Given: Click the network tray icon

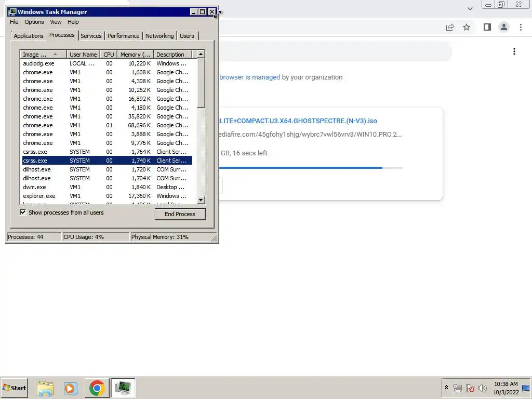Looking at the screenshot, I should coord(457,388).
